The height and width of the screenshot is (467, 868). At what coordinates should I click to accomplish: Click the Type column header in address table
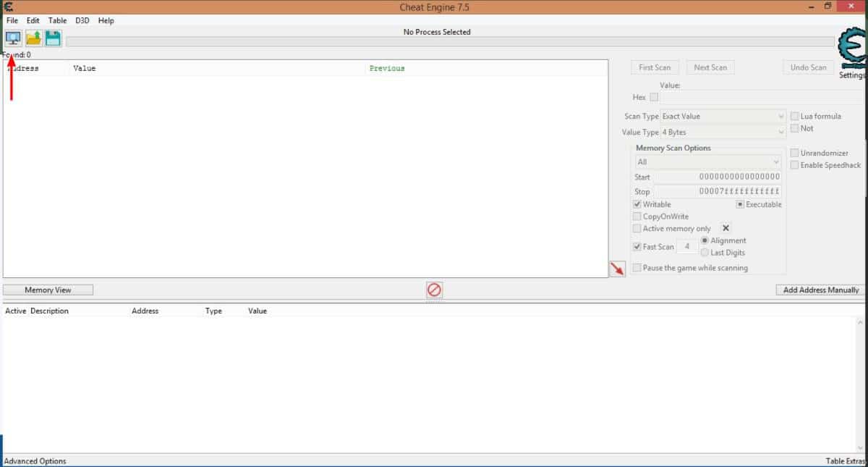pyautogui.click(x=213, y=311)
